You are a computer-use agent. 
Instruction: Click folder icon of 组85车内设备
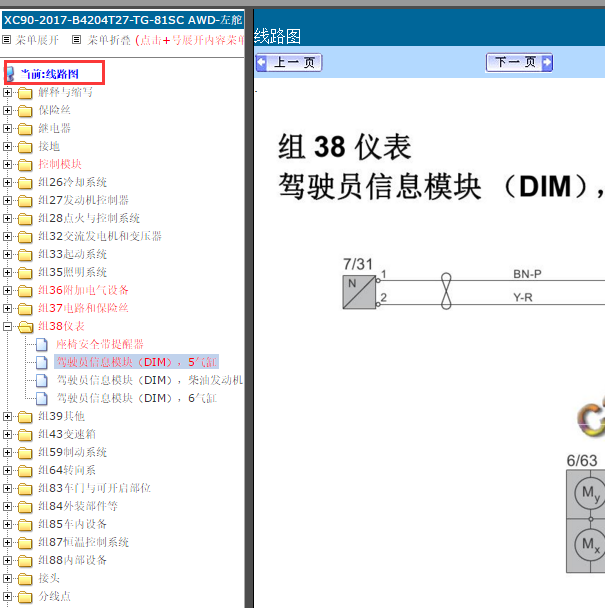point(25,525)
